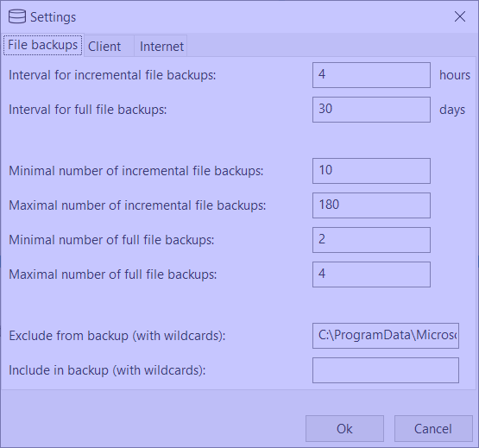Select the File backups tab
This screenshot has height=448, width=479.
(43, 45)
